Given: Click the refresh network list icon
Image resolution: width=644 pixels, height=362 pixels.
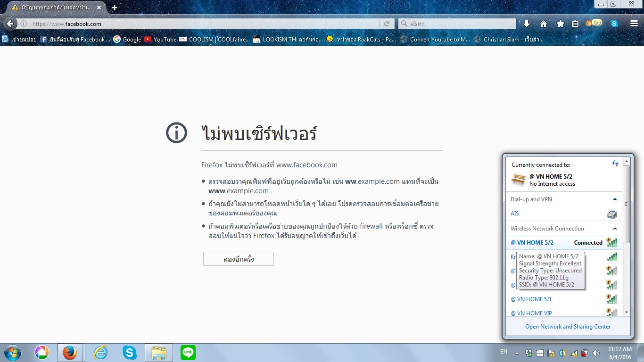Looking at the screenshot, I should [x=615, y=164].
